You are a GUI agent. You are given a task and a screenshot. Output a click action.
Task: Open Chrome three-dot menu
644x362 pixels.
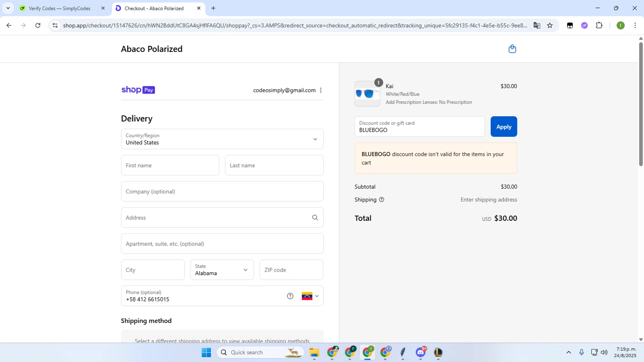point(635,25)
